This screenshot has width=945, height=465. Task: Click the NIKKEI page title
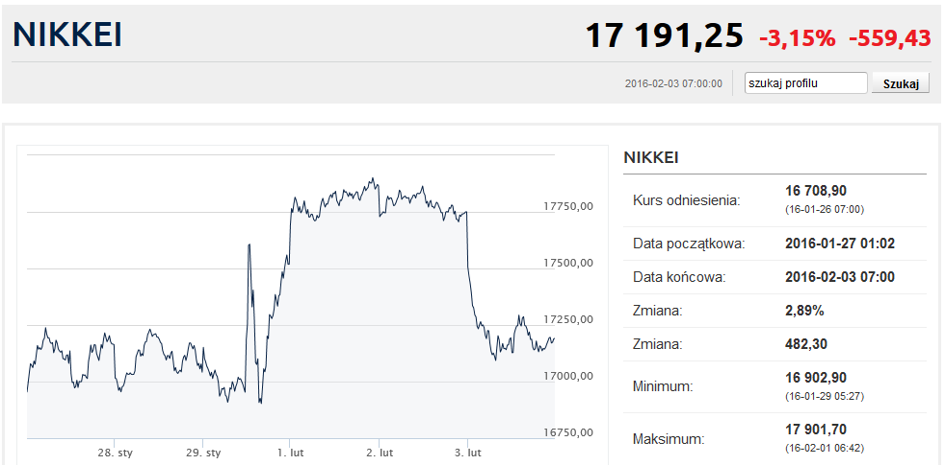tap(68, 34)
